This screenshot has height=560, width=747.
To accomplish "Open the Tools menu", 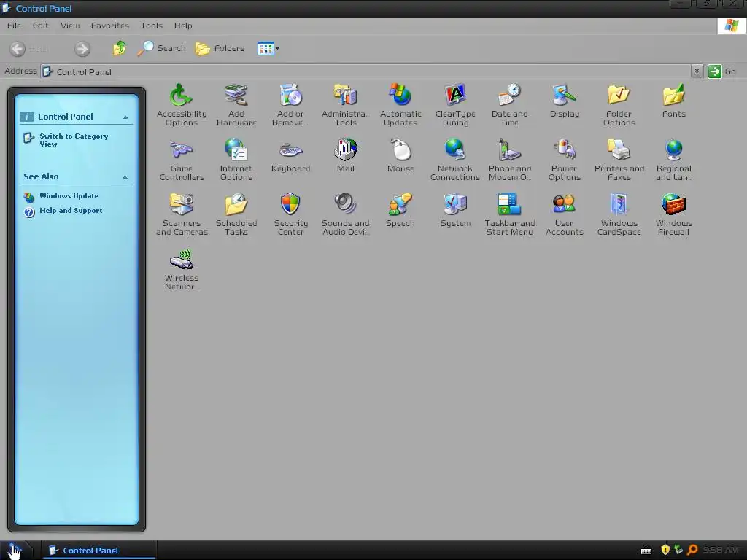I will [x=151, y=26].
